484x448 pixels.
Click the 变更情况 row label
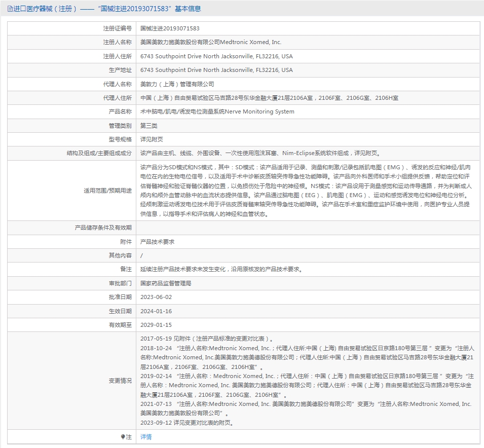[x=120, y=381]
